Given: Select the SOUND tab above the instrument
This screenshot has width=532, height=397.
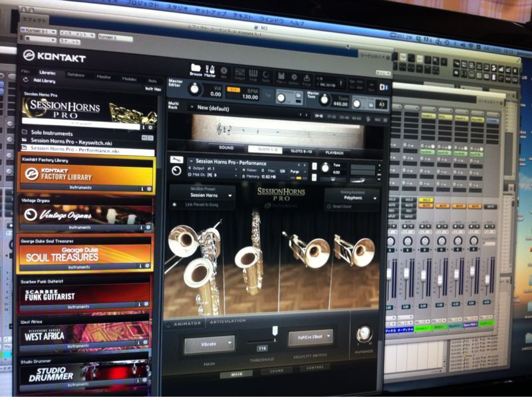Looking at the screenshot, I should 226,148.
